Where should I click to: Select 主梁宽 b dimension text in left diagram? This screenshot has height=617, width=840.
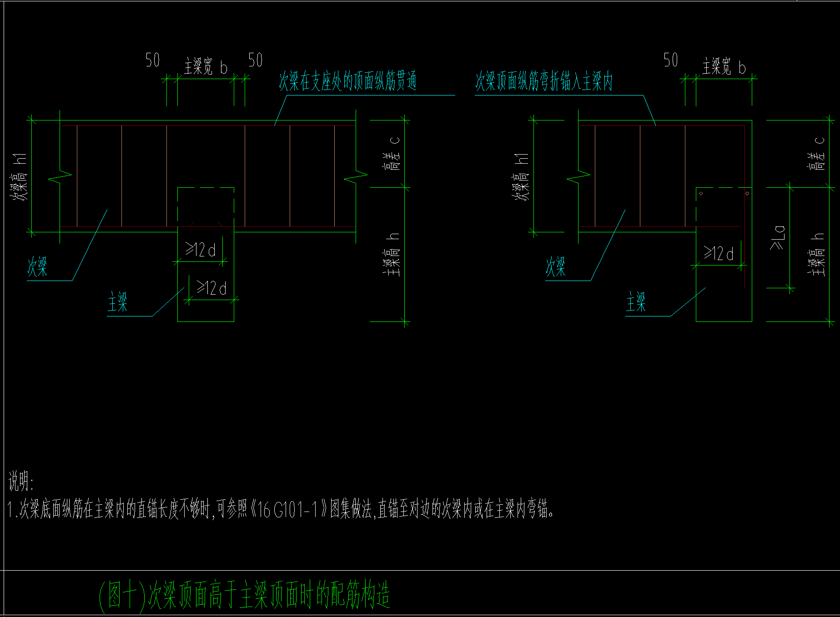tap(206, 66)
